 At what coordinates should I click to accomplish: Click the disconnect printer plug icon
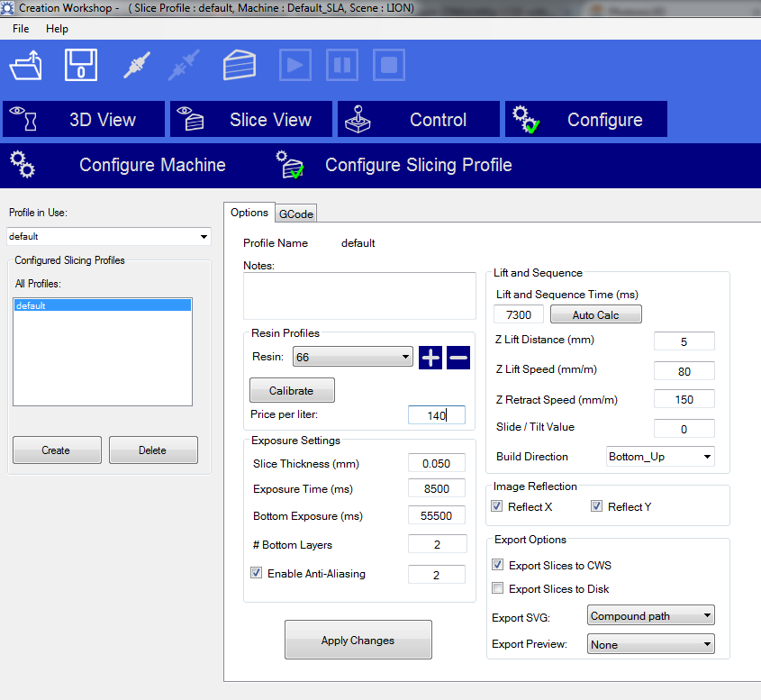pos(186,65)
